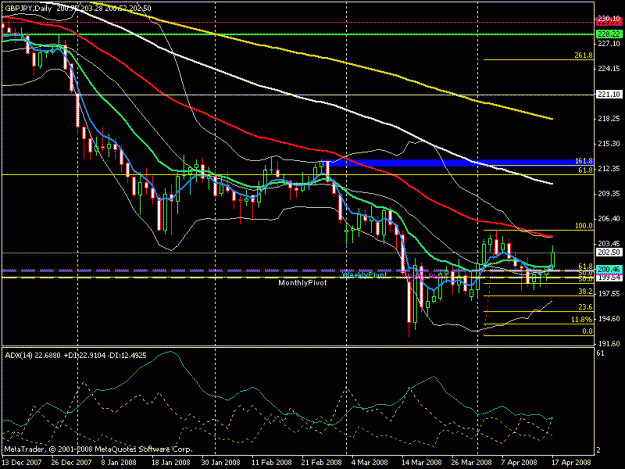This screenshot has width=625, height=469.
Task: Click the 0.0 Fibonacci level label
Action: [x=587, y=331]
